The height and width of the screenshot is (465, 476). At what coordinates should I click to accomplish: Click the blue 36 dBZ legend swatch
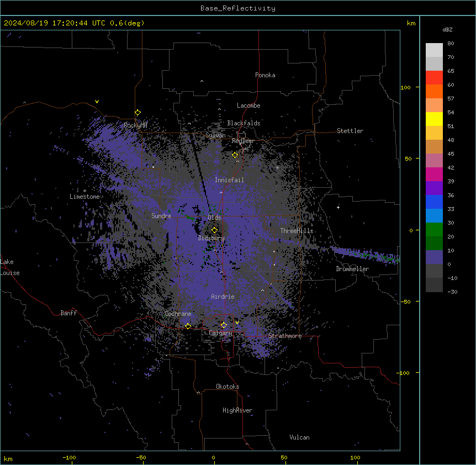434,202
